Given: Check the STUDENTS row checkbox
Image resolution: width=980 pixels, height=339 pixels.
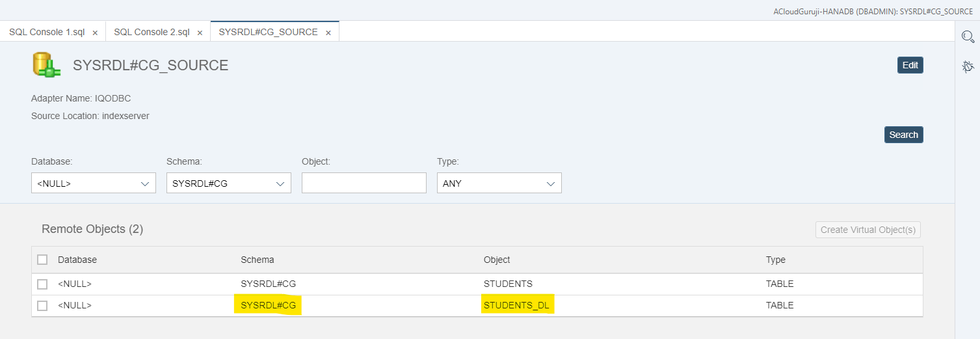Looking at the screenshot, I should pyautogui.click(x=42, y=284).
